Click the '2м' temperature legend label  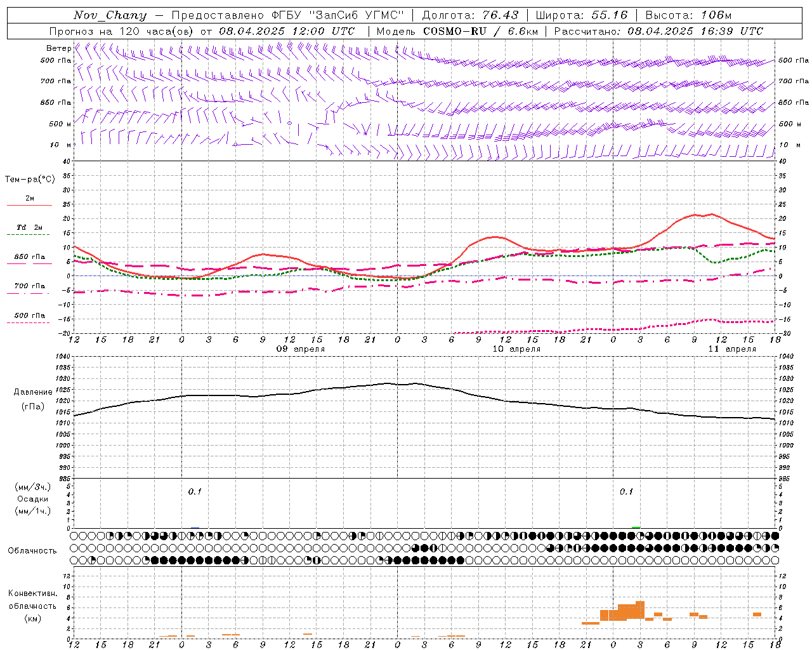30,198
